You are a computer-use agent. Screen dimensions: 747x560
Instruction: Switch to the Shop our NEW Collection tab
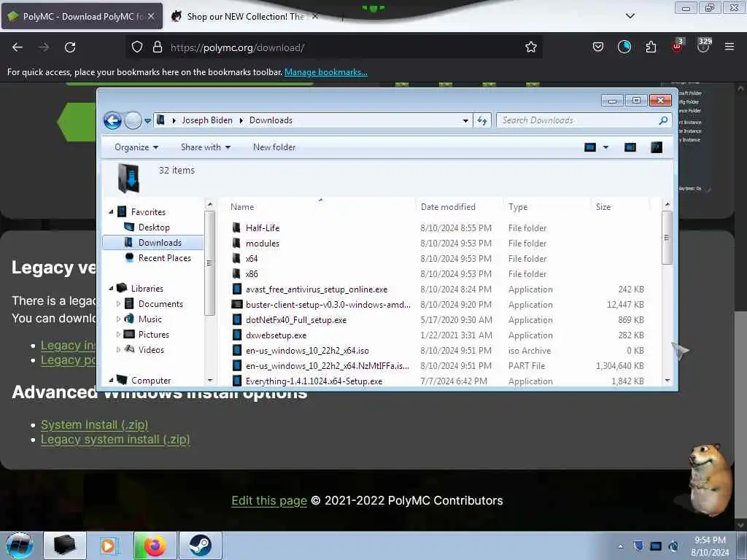(x=245, y=16)
